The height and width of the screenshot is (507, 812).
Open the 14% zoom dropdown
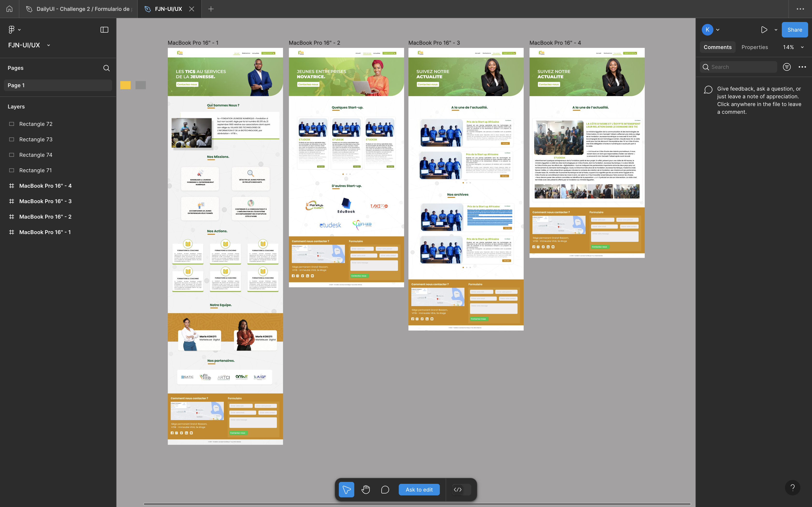tap(793, 47)
